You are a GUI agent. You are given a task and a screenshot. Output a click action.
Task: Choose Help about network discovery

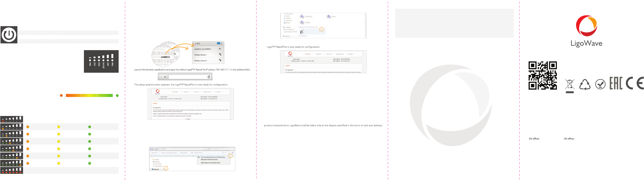click(x=209, y=160)
